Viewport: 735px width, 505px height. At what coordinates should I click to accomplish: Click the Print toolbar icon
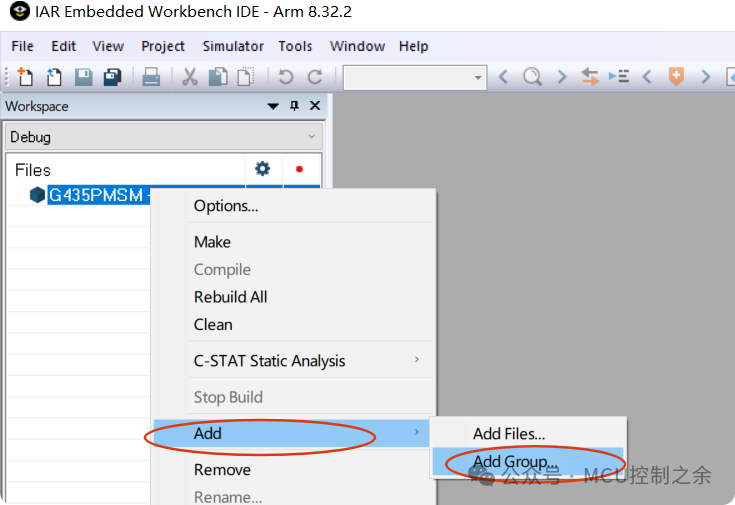(x=151, y=77)
